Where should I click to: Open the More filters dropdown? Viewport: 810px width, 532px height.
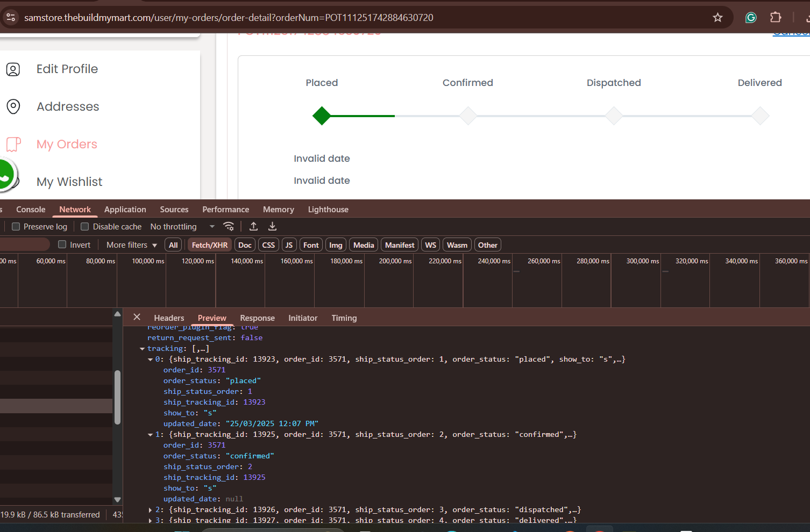pos(132,245)
